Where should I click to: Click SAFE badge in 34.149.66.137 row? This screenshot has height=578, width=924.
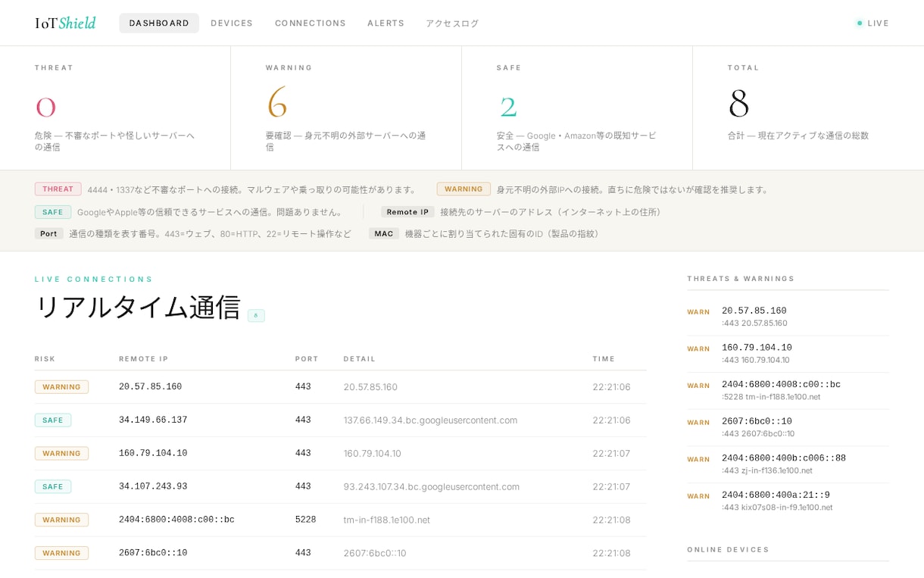pos(53,420)
